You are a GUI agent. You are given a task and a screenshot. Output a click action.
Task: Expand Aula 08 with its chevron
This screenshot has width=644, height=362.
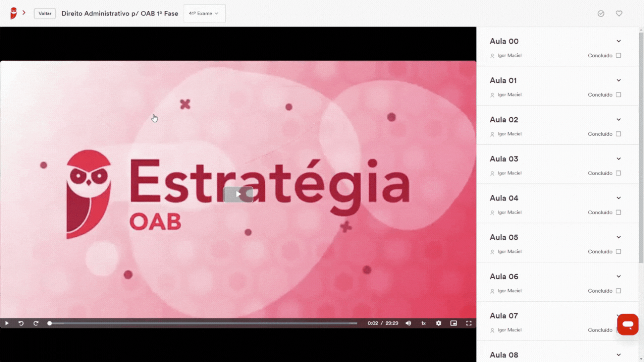click(x=619, y=355)
